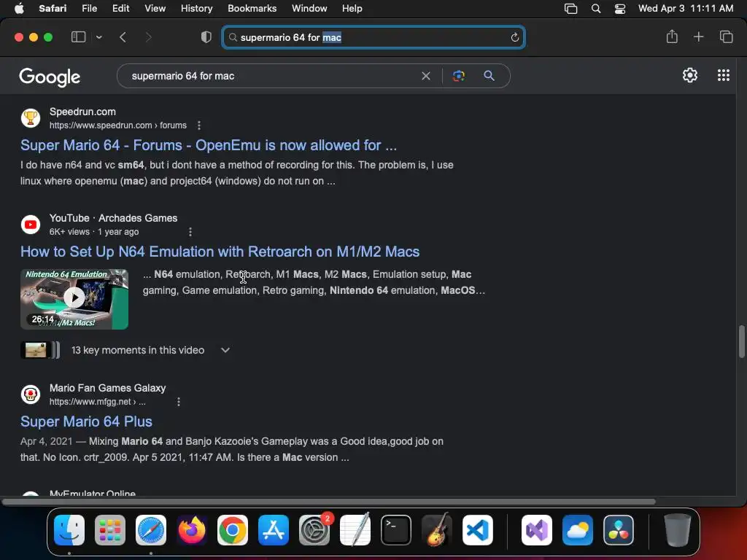Open Super Mario 64 Forums OpenEmu link
The image size is (747, 560).
[x=209, y=145]
